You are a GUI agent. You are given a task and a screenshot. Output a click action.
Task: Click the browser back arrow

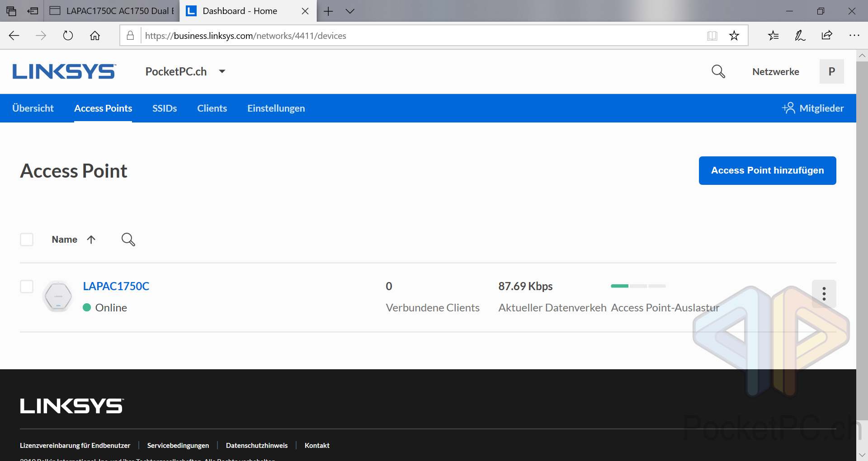(14, 36)
